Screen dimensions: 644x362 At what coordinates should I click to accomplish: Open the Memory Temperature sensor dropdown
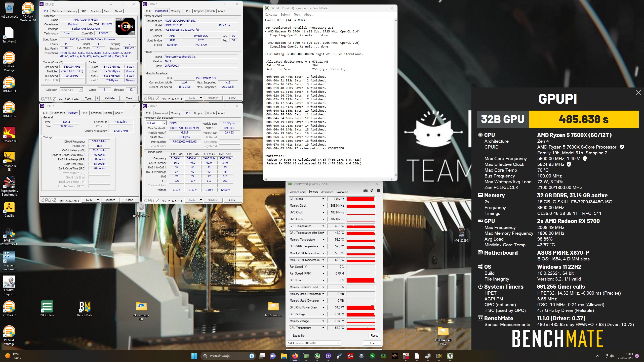point(323,240)
